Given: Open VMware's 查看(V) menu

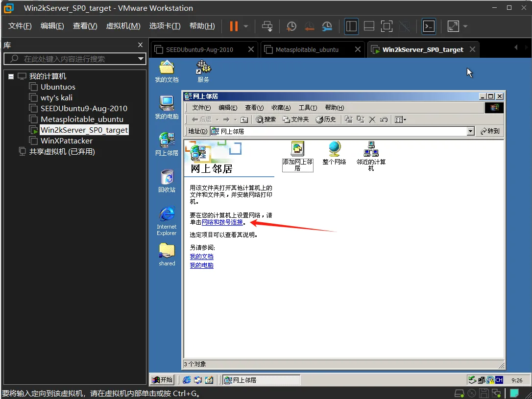Looking at the screenshot, I should tap(85, 26).
